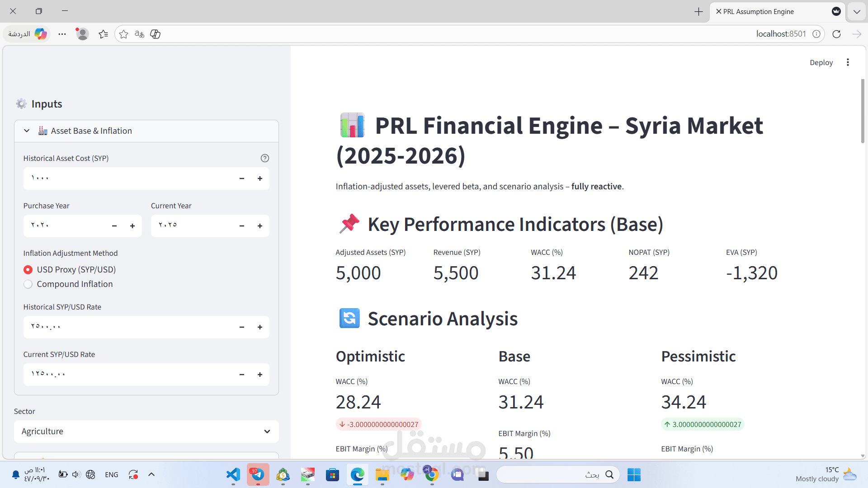The height and width of the screenshot is (488, 868).
Task: Decrease the Current Year value
Action: 242,226
